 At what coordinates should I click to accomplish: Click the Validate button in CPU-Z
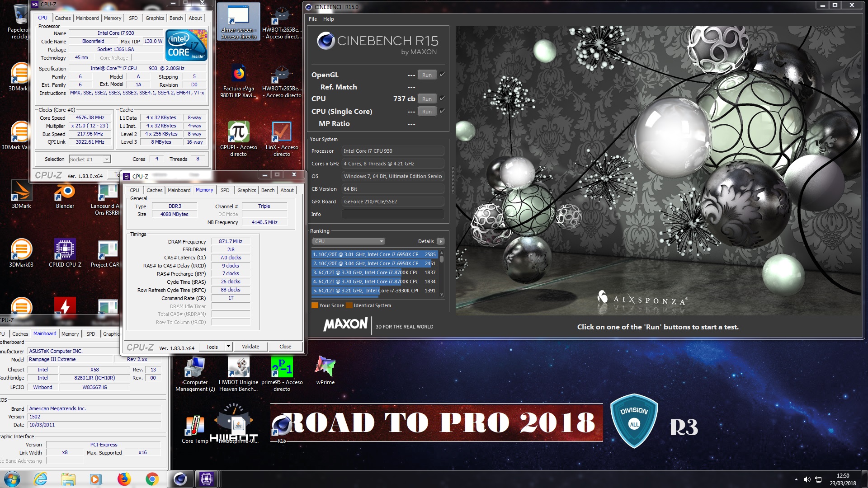(x=250, y=347)
